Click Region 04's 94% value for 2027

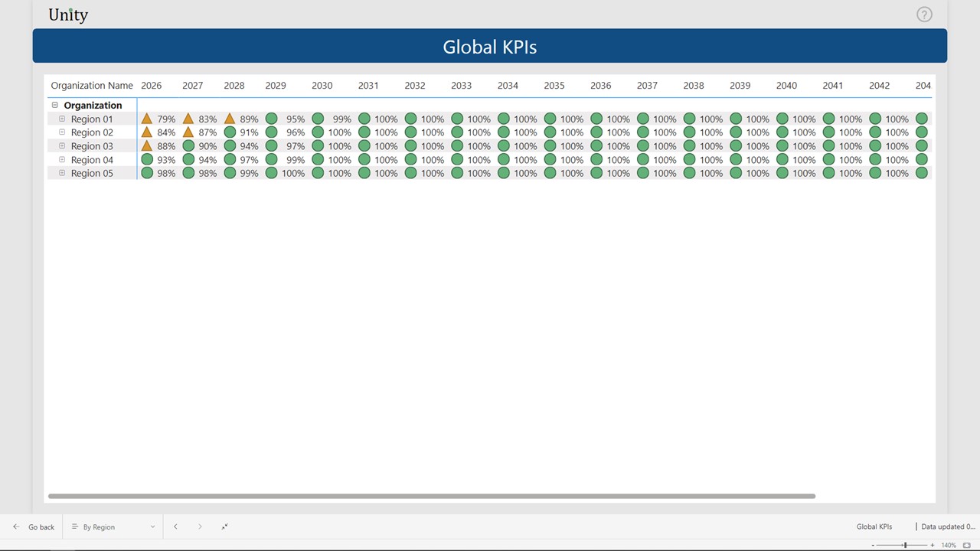(x=207, y=160)
